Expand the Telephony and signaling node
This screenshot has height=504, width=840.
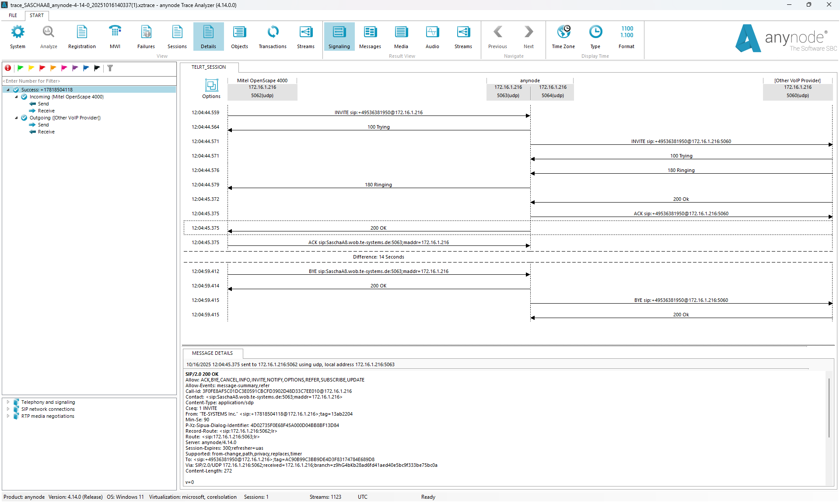click(8, 402)
